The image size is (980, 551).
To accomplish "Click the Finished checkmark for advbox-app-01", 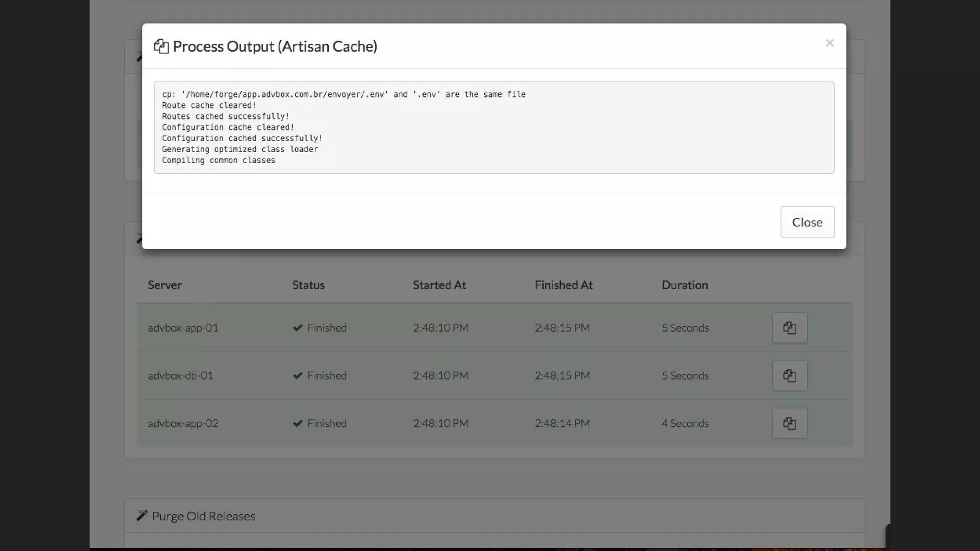I will coord(298,328).
